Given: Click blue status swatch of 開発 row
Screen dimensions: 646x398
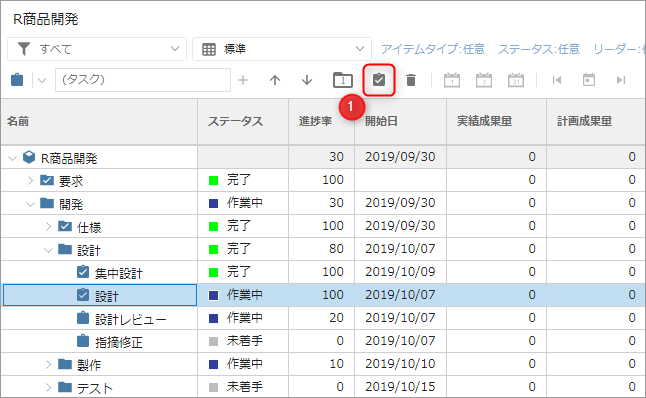Looking at the screenshot, I should click(x=213, y=204).
